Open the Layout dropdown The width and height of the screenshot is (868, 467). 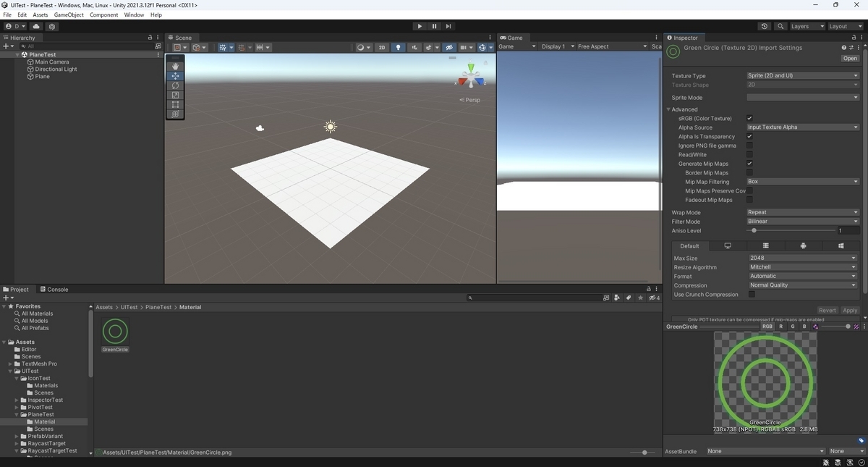pos(845,26)
